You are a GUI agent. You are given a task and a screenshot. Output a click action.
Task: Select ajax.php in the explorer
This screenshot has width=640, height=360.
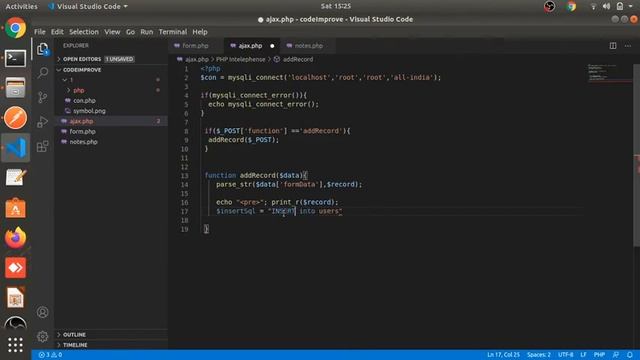[81, 121]
